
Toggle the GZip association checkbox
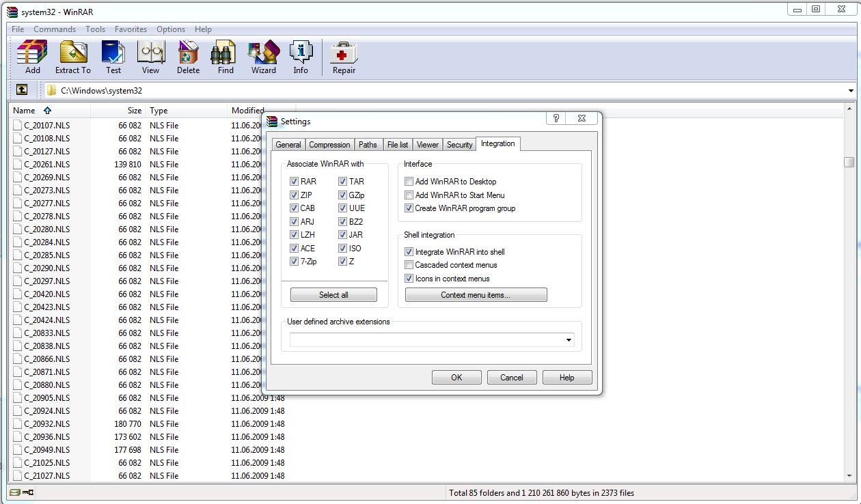point(342,195)
